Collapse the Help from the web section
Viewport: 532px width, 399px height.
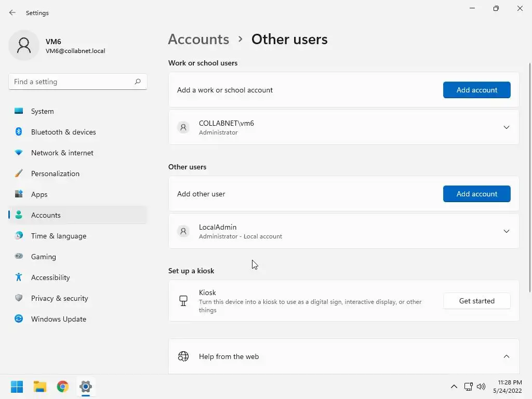tap(506, 356)
